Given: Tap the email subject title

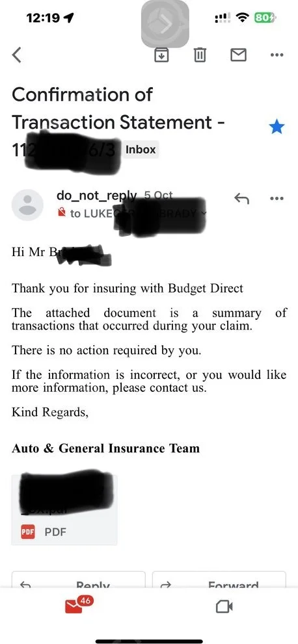Looking at the screenshot, I should pos(118,122).
